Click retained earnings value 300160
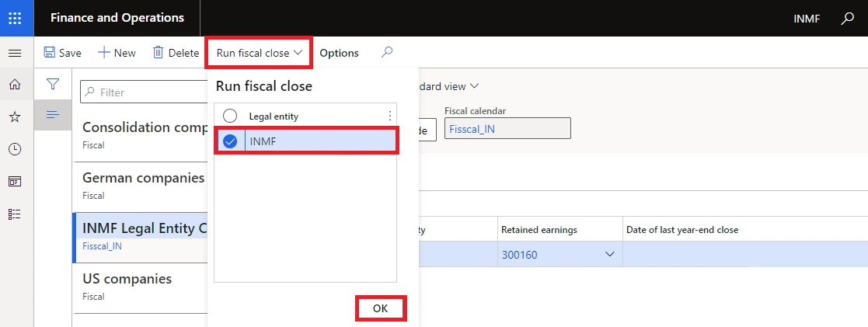The width and height of the screenshot is (868, 327). [x=519, y=255]
